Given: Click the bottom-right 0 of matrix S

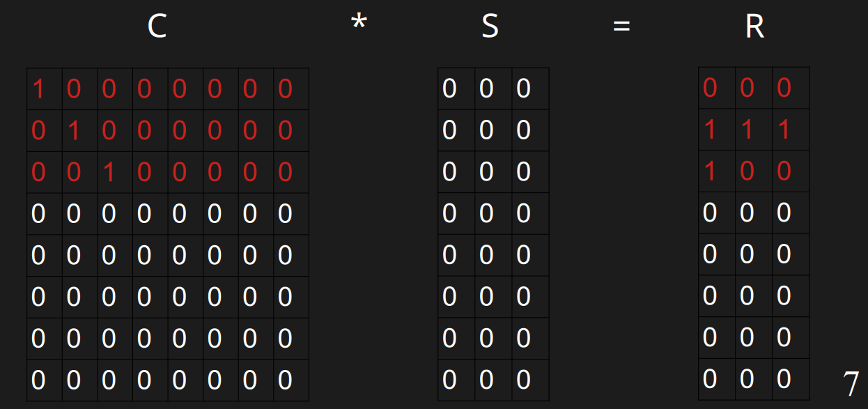Looking at the screenshot, I should pyautogui.click(x=524, y=380).
